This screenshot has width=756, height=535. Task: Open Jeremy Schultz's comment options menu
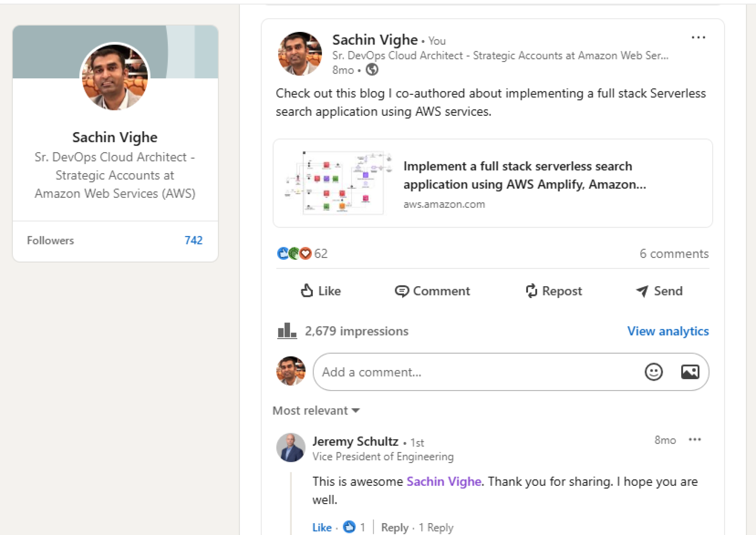[x=695, y=440]
